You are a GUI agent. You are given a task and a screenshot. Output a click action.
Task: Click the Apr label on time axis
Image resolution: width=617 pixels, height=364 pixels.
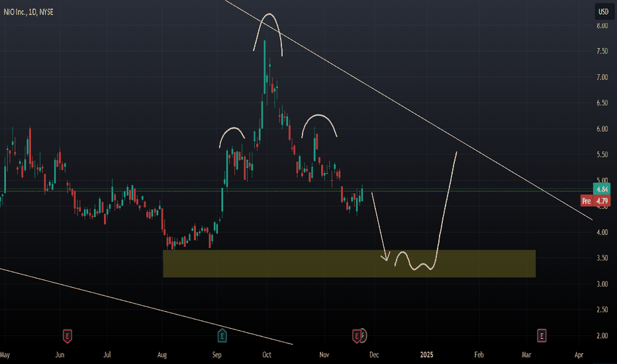pyautogui.click(x=579, y=355)
